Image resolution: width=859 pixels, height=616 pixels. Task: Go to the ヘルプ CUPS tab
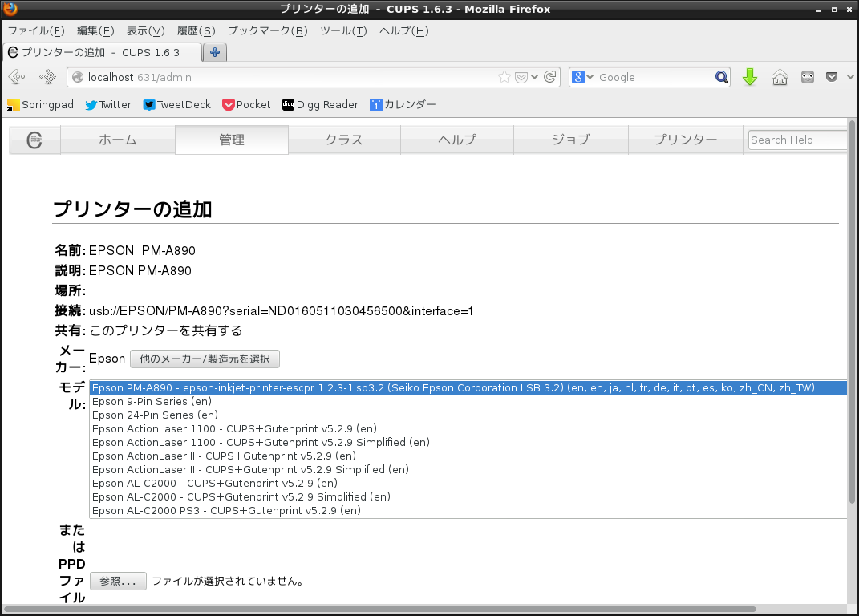point(457,140)
